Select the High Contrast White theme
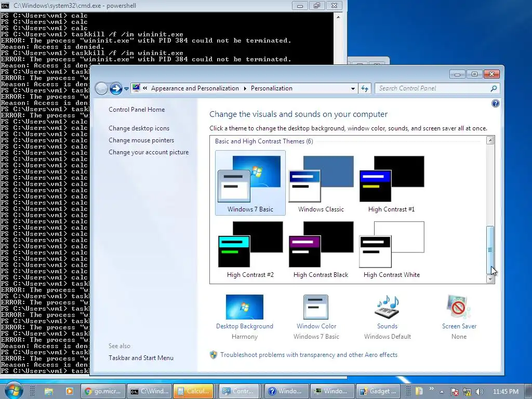This screenshot has height=399, width=532. (392, 249)
